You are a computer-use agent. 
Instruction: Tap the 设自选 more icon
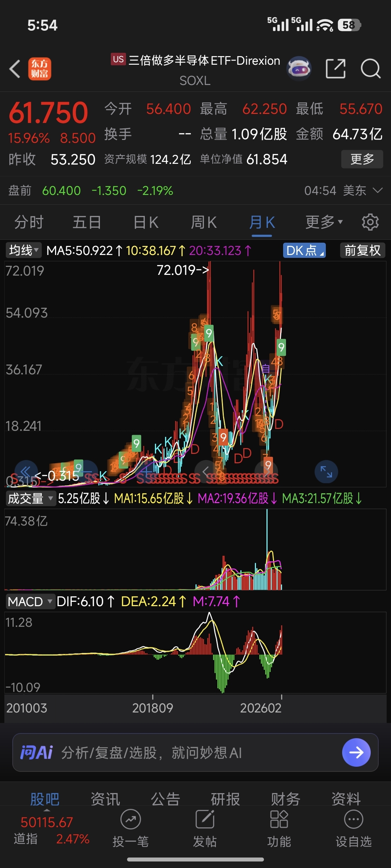coord(354,820)
